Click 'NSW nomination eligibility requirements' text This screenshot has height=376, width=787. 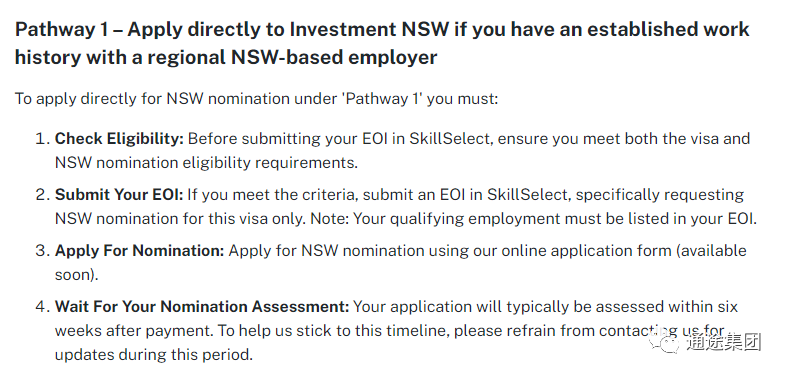point(206,163)
